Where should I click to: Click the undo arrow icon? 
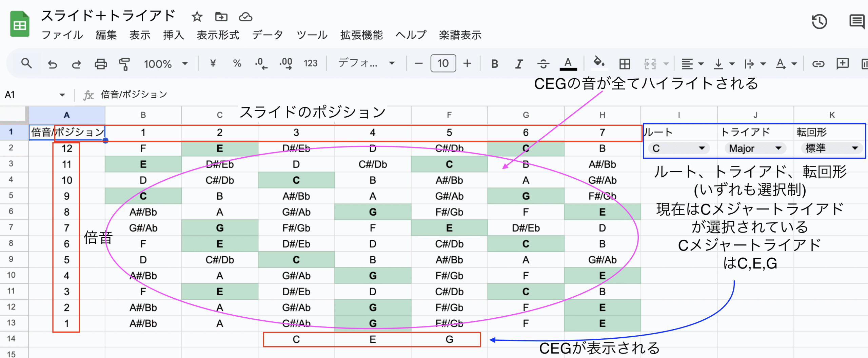(x=52, y=64)
